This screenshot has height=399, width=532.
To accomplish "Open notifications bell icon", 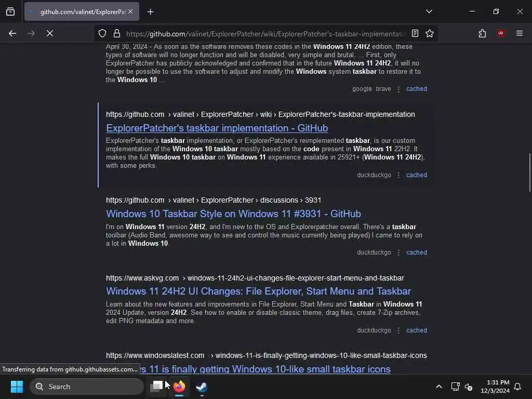I will point(517,387).
